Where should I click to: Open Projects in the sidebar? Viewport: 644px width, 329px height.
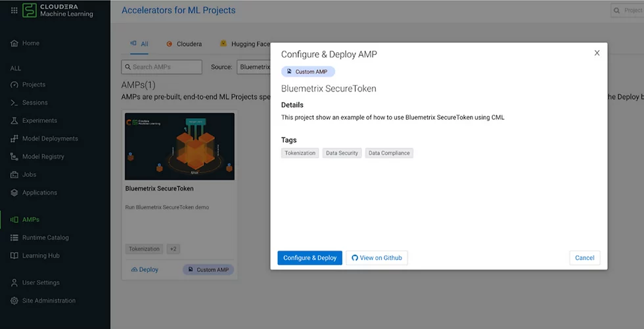coord(34,85)
